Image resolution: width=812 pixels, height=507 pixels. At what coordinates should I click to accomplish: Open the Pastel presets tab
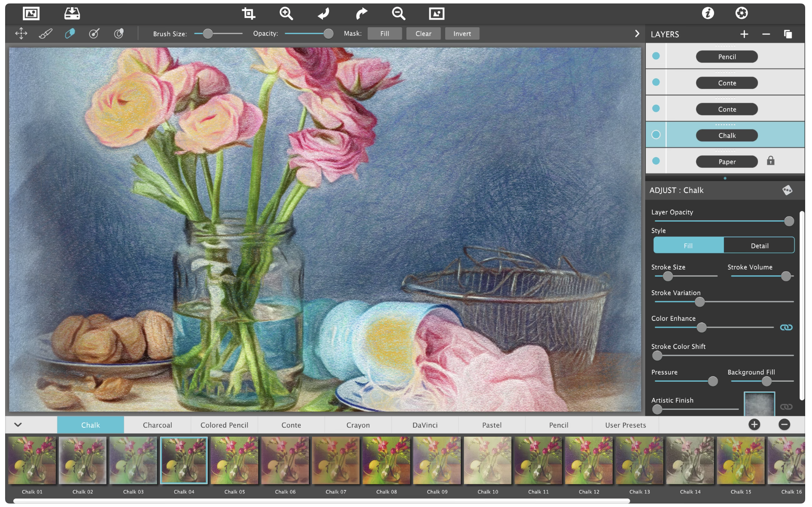tap(492, 425)
